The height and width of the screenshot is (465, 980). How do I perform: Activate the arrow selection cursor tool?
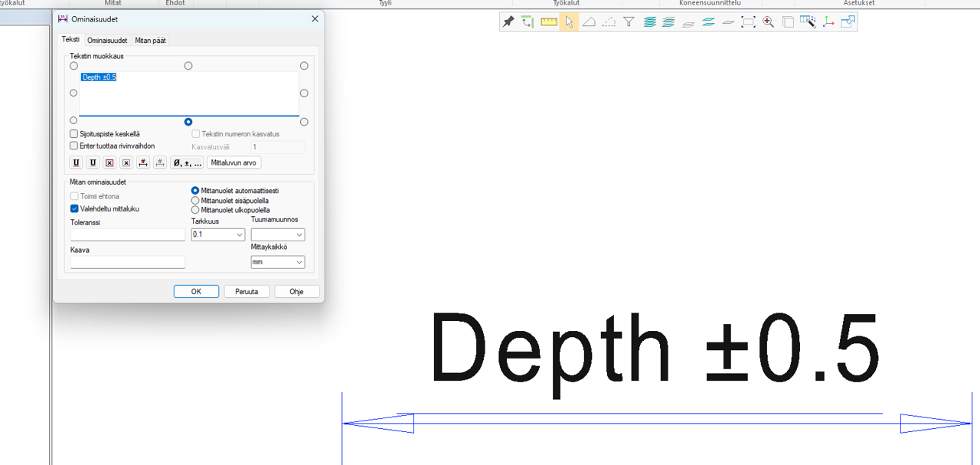568,22
